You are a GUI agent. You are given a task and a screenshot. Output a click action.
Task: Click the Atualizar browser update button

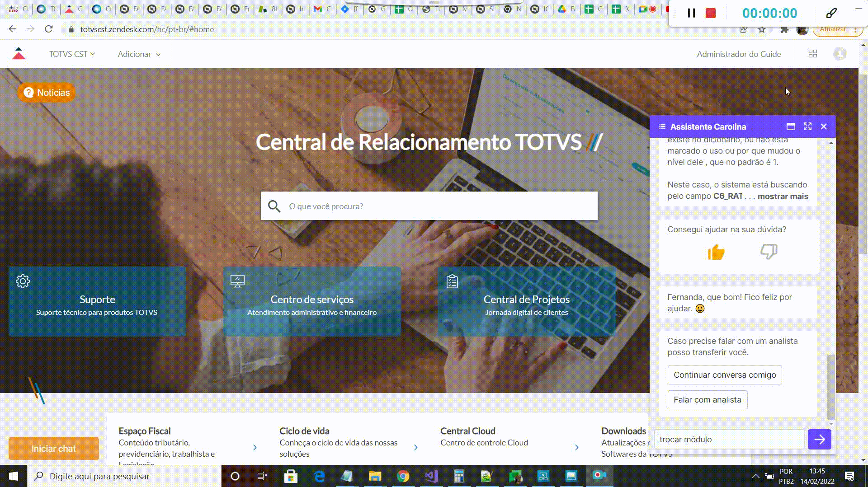(833, 29)
